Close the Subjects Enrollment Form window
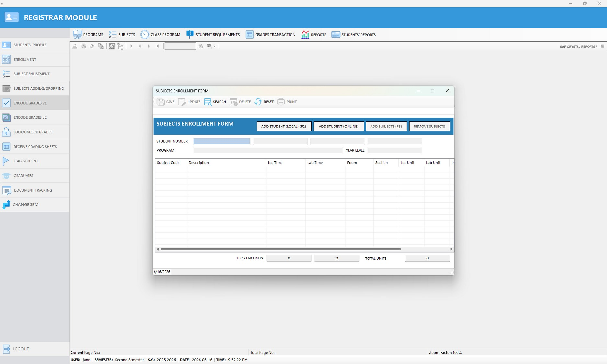The height and width of the screenshot is (364, 607). (447, 91)
